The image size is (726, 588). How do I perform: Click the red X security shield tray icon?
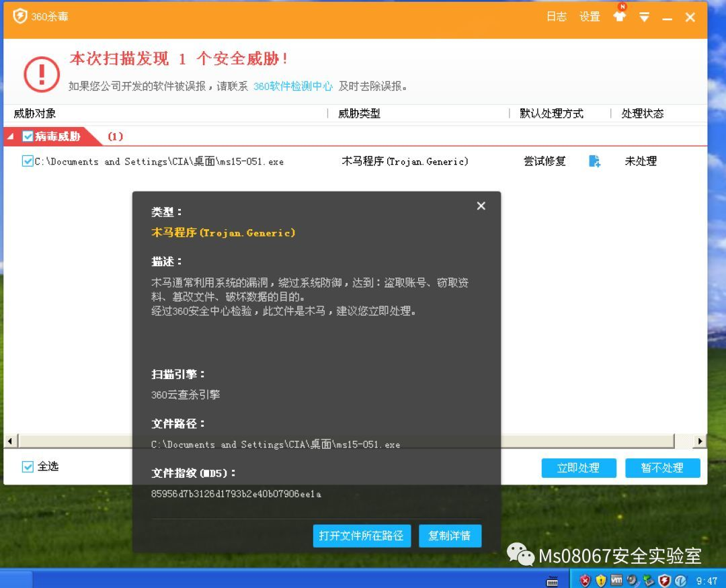[x=585, y=580]
